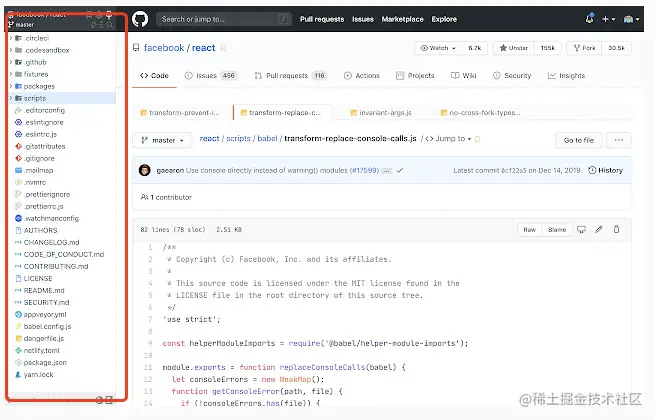Image resolution: width=655 pixels, height=420 pixels.
Task: Click the pencil edit file icon
Action: click(599, 229)
